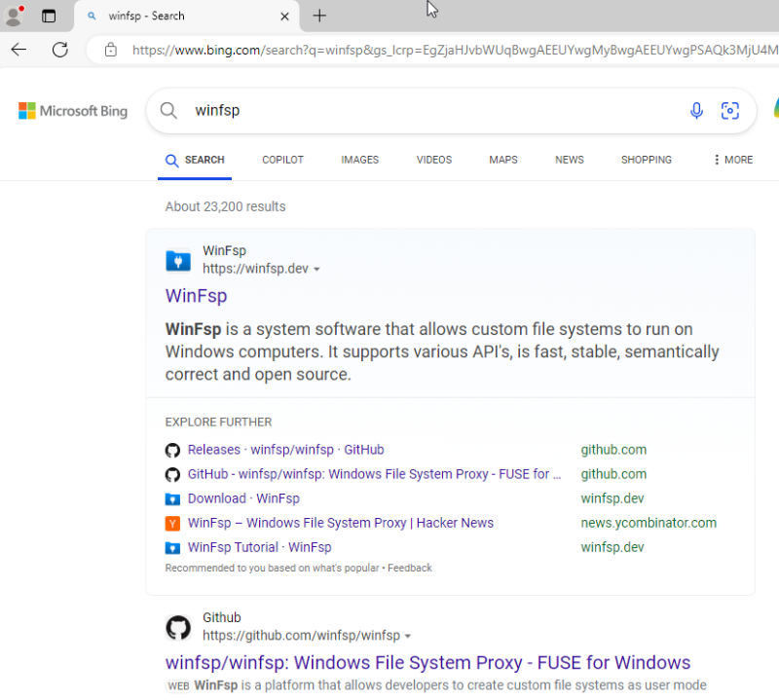Click github.com domain next to Releases
The width and height of the screenshot is (779, 700).
pyautogui.click(x=613, y=450)
